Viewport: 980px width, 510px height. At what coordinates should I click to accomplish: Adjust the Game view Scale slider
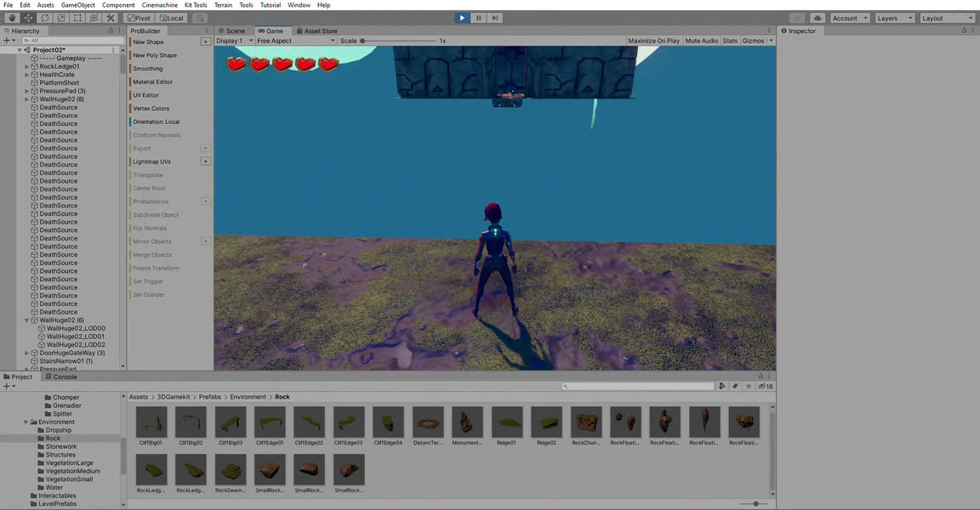tap(363, 41)
